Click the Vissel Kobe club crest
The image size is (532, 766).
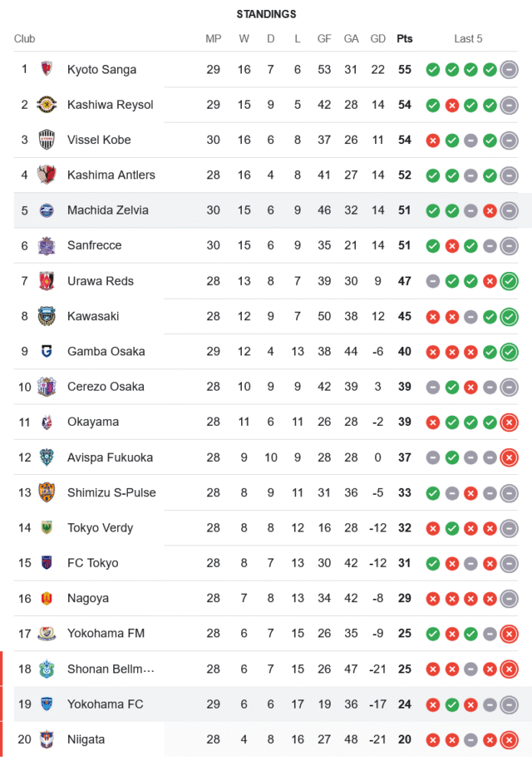pyautogui.click(x=47, y=140)
